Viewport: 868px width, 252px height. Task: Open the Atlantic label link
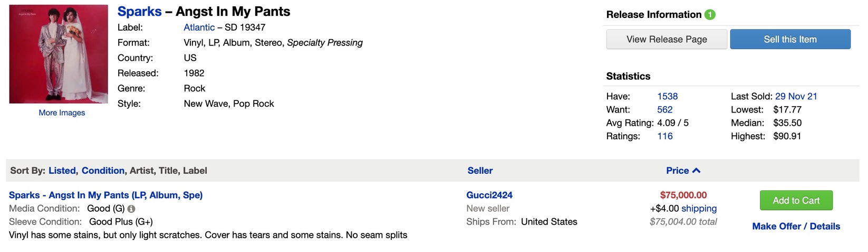[x=199, y=27]
